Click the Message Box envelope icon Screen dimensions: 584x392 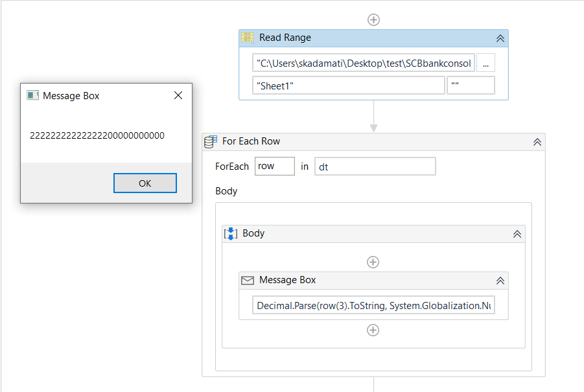pos(247,280)
